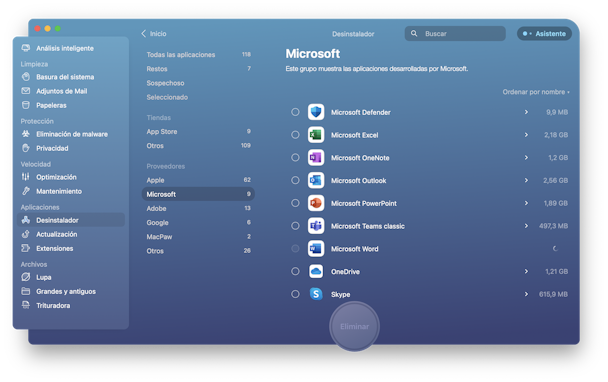Click the Microsoft Word row label

point(354,249)
